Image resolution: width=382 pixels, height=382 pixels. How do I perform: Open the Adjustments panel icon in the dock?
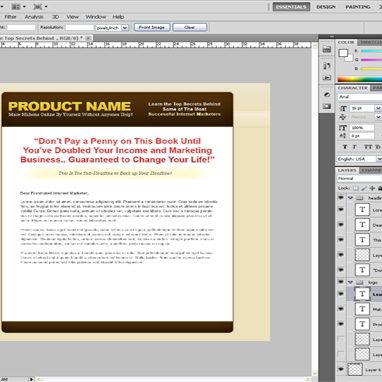click(327, 95)
